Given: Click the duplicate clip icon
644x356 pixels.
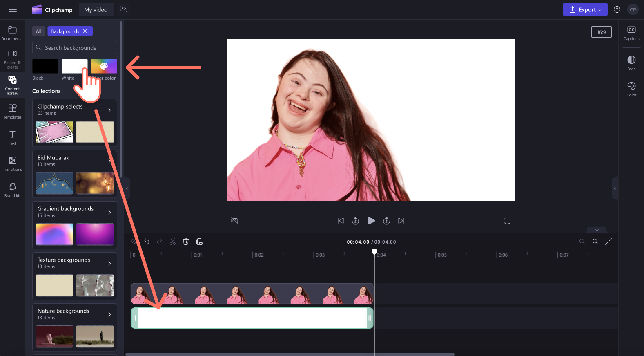Looking at the screenshot, I should [x=199, y=242].
